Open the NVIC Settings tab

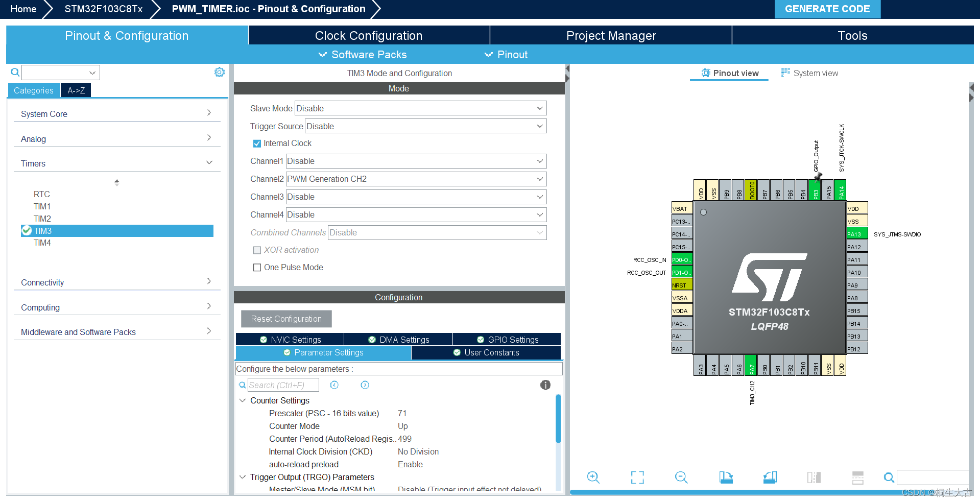pyautogui.click(x=290, y=340)
